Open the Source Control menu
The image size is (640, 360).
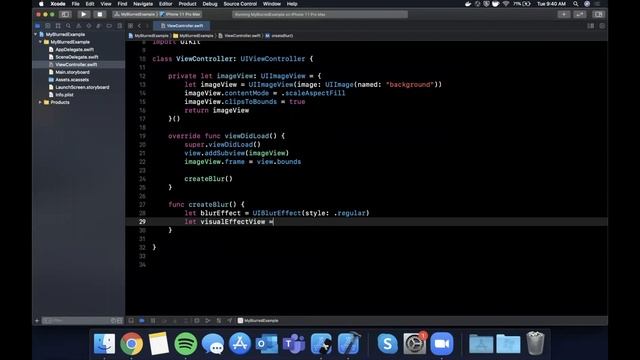click(x=240, y=4)
